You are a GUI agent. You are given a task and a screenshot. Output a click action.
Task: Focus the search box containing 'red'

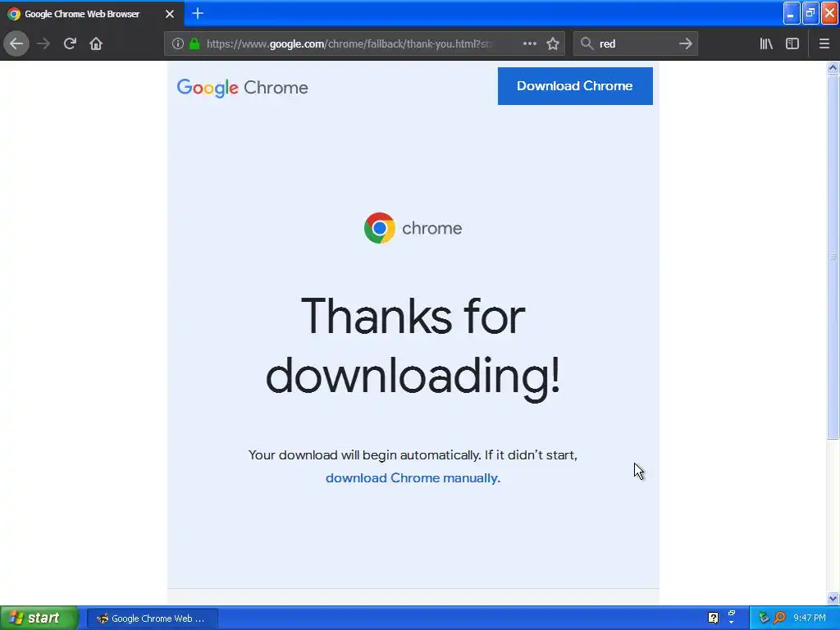pos(636,43)
